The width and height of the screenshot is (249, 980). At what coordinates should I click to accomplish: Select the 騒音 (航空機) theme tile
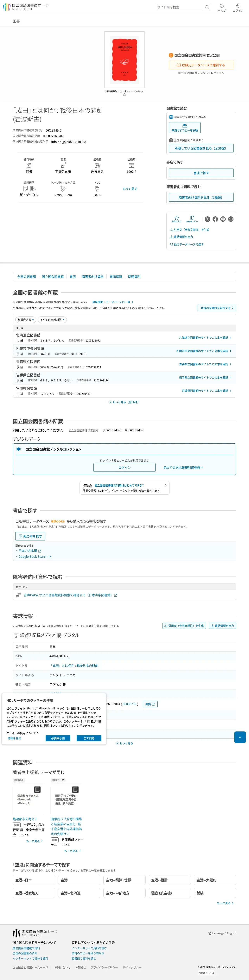tap(169, 893)
